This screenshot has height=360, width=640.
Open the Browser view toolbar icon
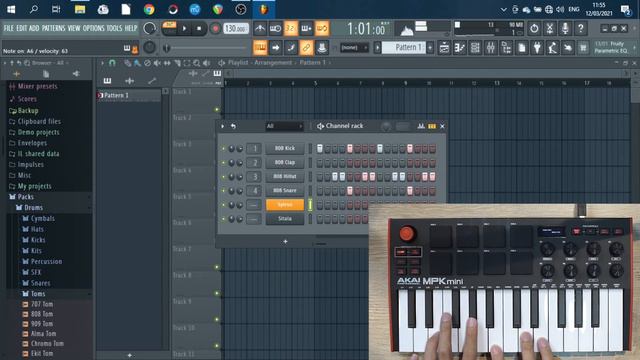click(x=506, y=48)
